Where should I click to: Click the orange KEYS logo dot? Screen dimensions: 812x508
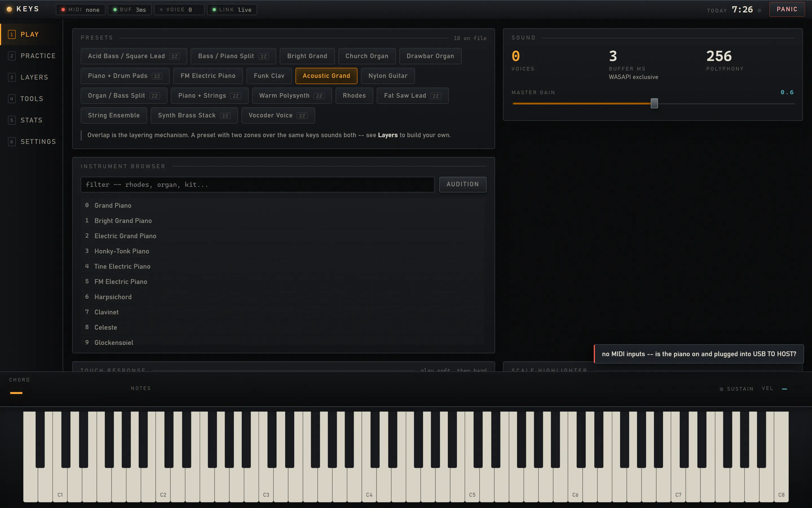(9, 9)
